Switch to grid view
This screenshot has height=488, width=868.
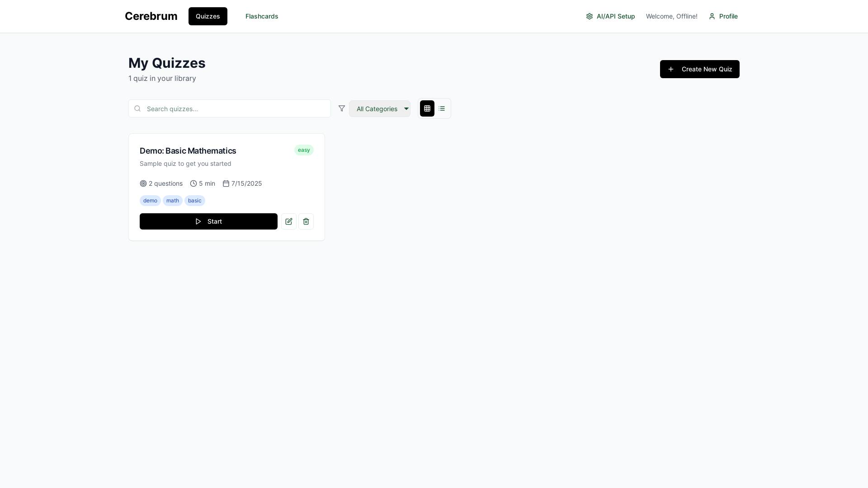pos(427,108)
